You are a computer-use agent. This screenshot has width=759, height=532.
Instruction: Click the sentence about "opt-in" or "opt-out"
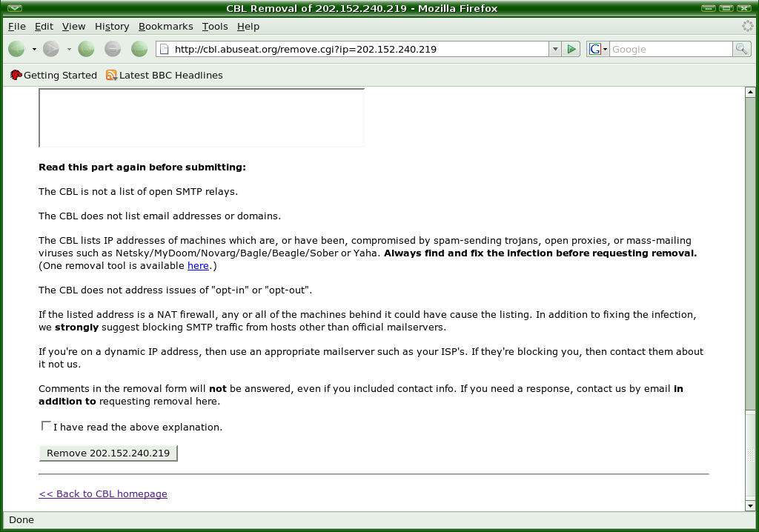pyautogui.click(x=175, y=290)
